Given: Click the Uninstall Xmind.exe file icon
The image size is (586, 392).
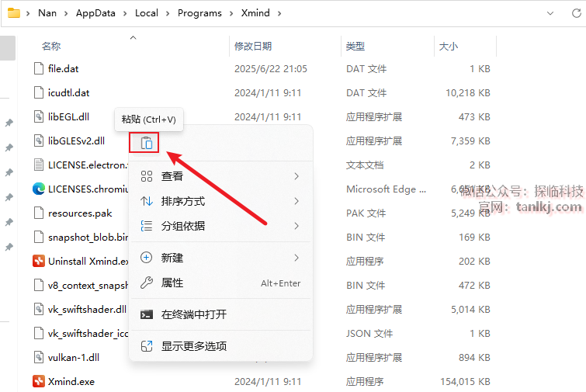Looking at the screenshot, I should [39, 261].
